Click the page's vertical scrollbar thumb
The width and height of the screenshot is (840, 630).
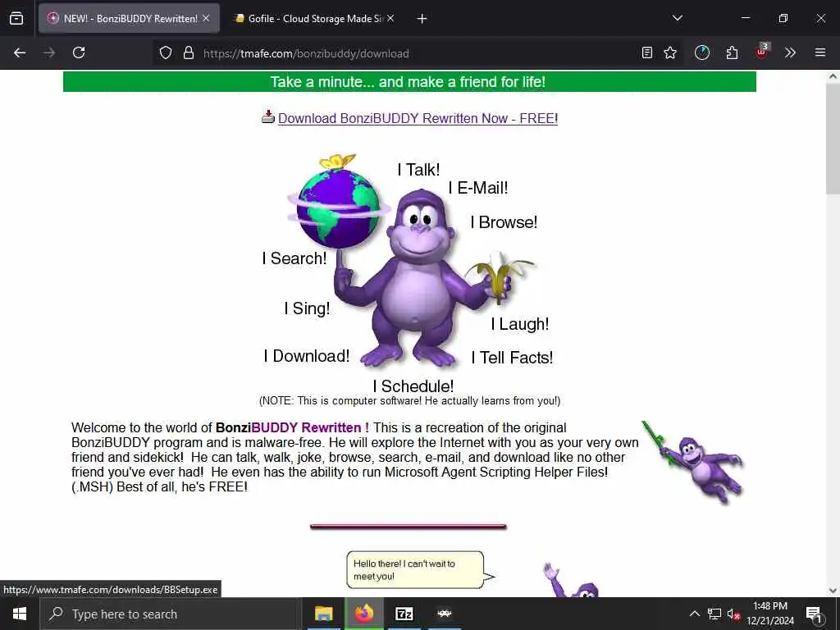point(833,139)
